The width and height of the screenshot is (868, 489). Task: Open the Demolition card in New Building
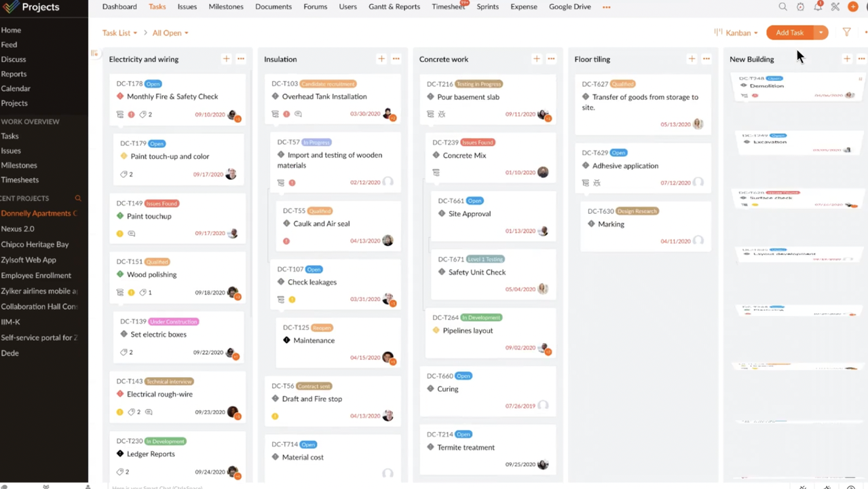point(797,86)
